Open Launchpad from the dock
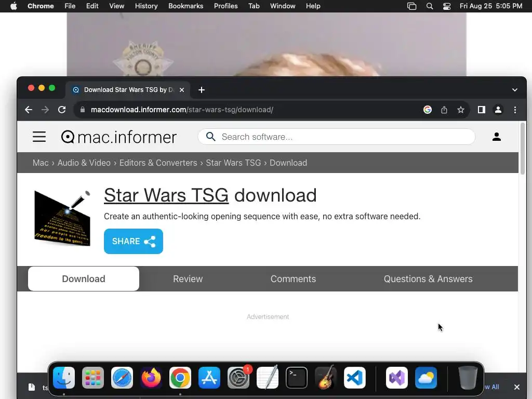This screenshot has width=532, height=399. click(93, 378)
